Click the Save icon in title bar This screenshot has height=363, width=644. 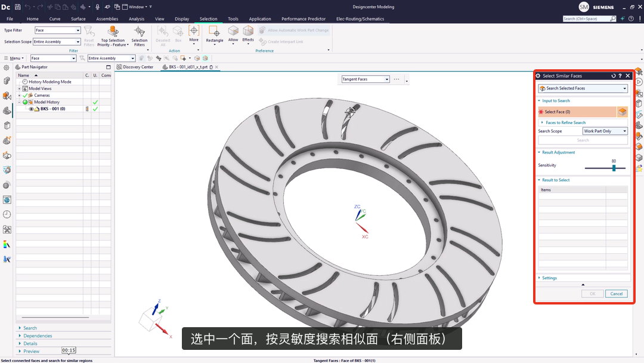pyautogui.click(x=18, y=7)
